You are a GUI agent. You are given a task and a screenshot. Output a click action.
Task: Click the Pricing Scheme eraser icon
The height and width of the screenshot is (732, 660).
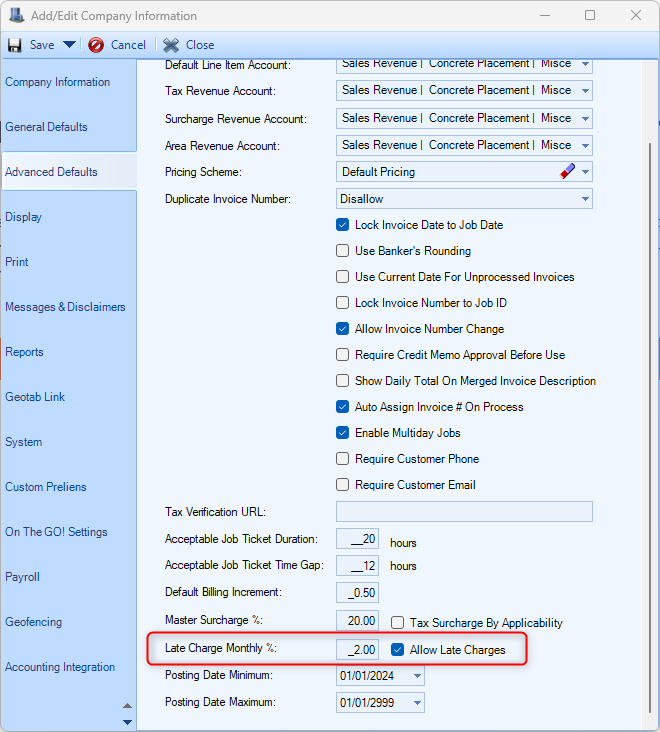(567, 171)
